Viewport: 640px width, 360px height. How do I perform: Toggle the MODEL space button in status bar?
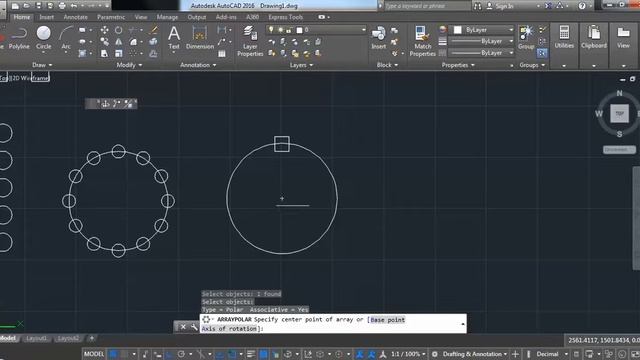point(93,354)
